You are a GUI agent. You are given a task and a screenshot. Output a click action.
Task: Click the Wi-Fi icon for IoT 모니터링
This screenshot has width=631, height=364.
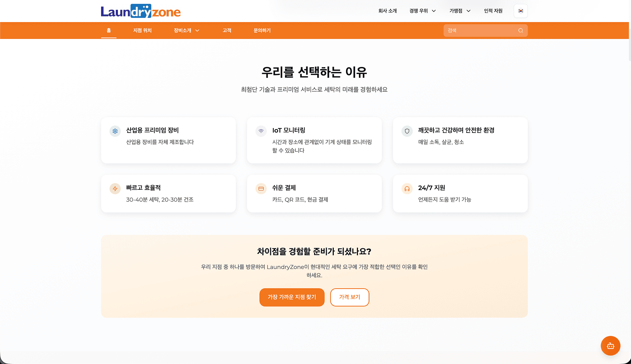(261, 131)
